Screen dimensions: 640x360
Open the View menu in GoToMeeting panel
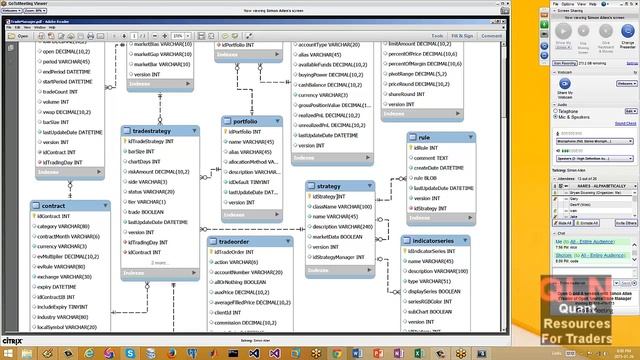(581, 4)
